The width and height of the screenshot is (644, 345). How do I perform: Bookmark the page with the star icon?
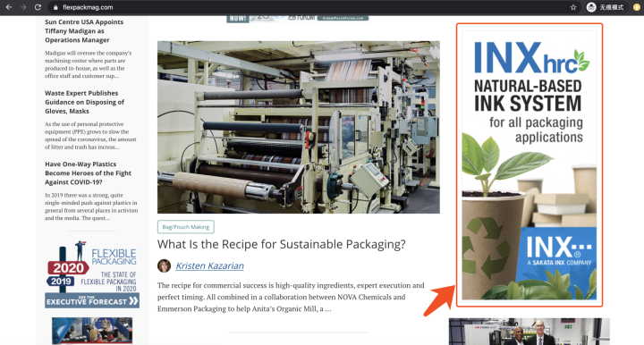[573, 7]
